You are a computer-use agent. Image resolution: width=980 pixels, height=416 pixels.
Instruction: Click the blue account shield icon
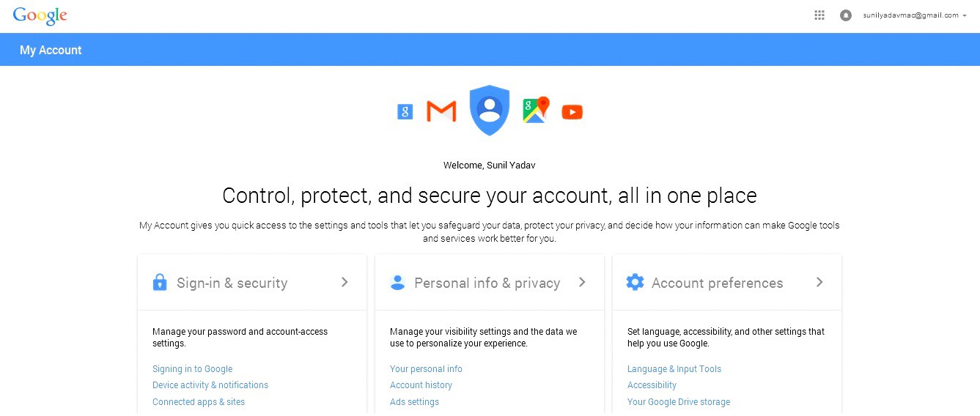pyautogui.click(x=489, y=110)
